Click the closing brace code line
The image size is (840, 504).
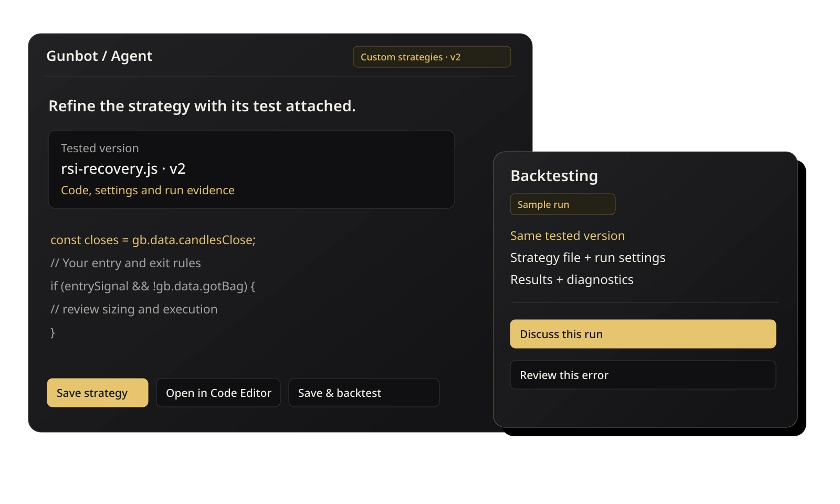coord(52,332)
